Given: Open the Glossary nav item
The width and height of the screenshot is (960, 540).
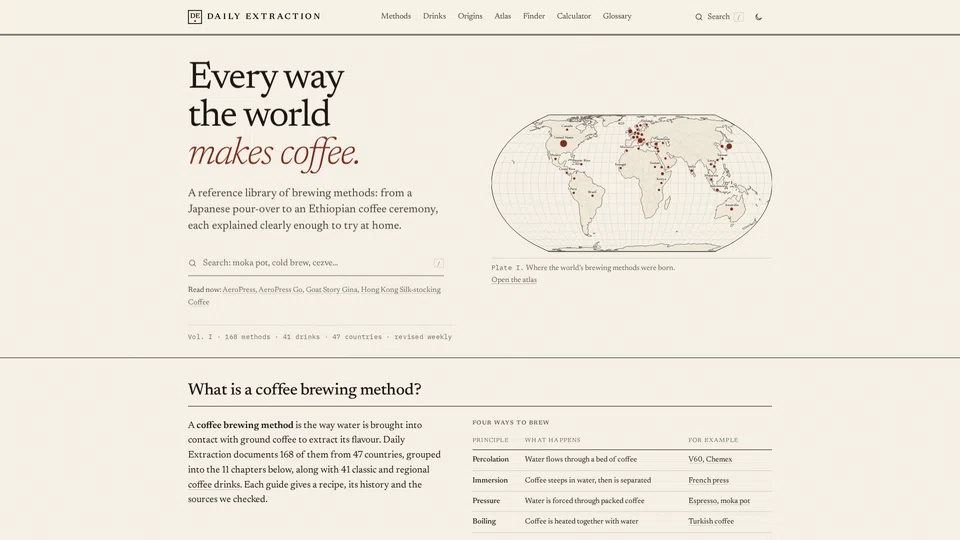Looking at the screenshot, I should coord(617,17).
